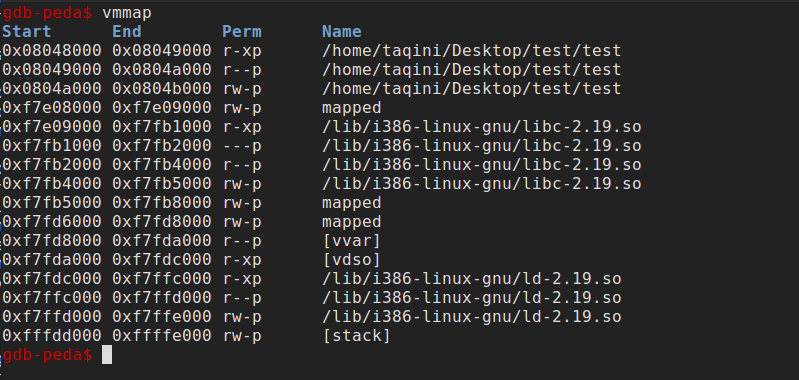Image resolution: width=799 pixels, height=380 pixels.
Task: Select start address 0xf7fda000
Action: click(51, 260)
